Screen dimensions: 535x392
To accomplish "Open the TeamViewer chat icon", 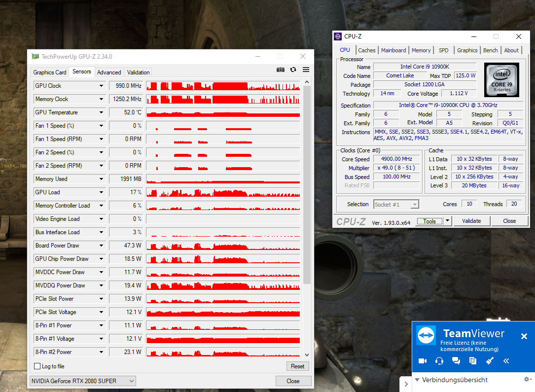I will (x=456, y=360).
